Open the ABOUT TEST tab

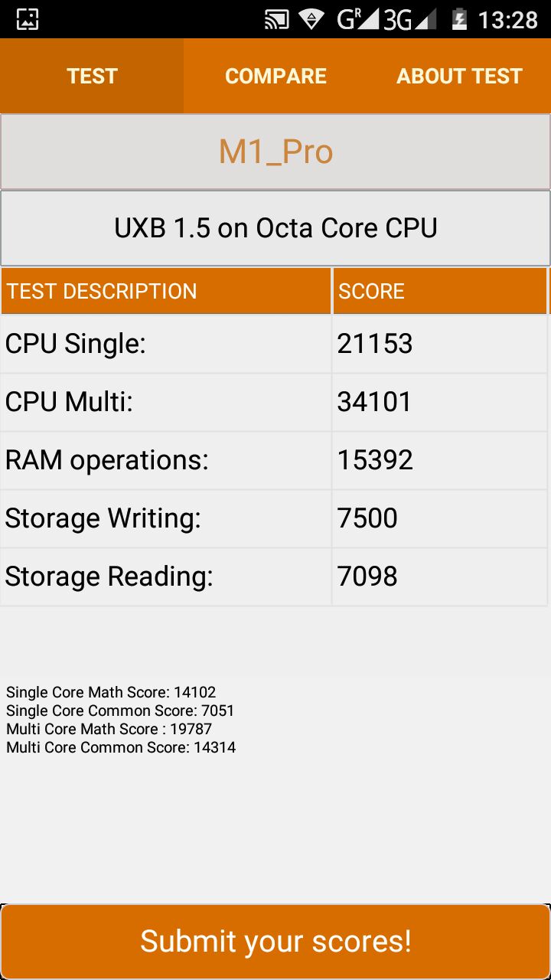(459, 76)
